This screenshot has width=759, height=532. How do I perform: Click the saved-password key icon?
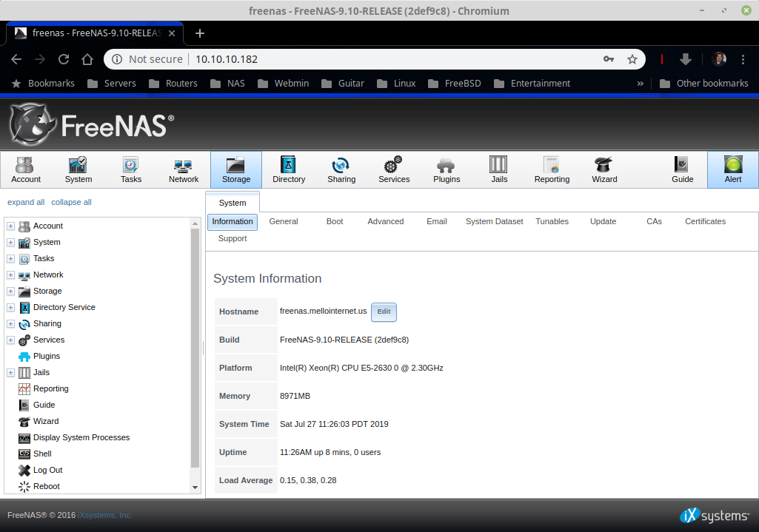tap(609, 59)
